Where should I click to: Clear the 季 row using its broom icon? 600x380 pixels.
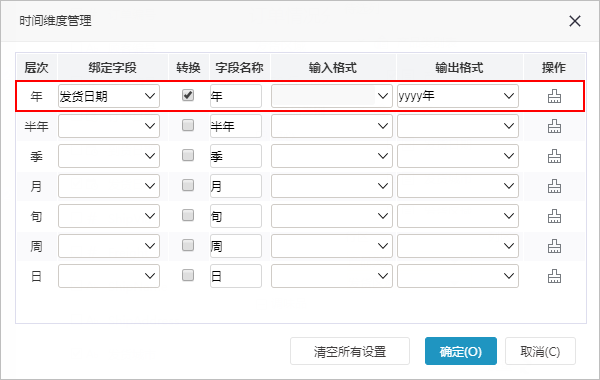pos(554,156)
